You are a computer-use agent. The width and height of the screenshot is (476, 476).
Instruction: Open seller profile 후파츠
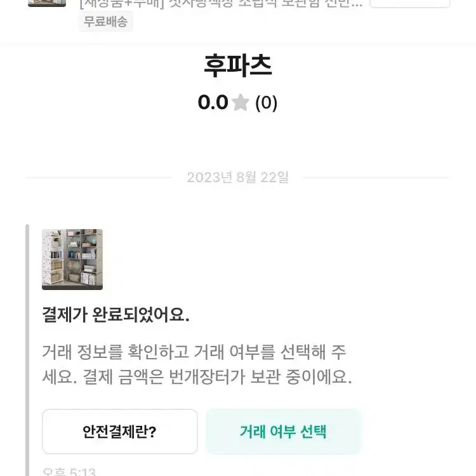coord(238,65)
